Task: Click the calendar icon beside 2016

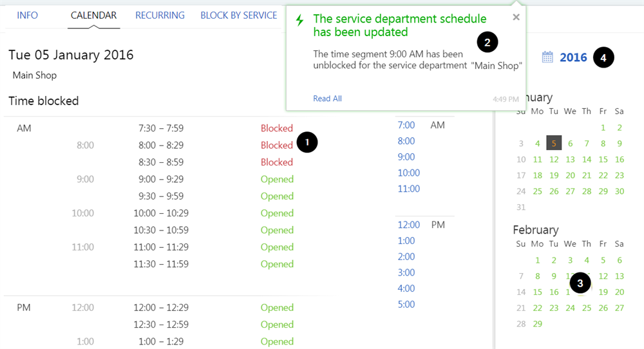Action: pos(547,57)
